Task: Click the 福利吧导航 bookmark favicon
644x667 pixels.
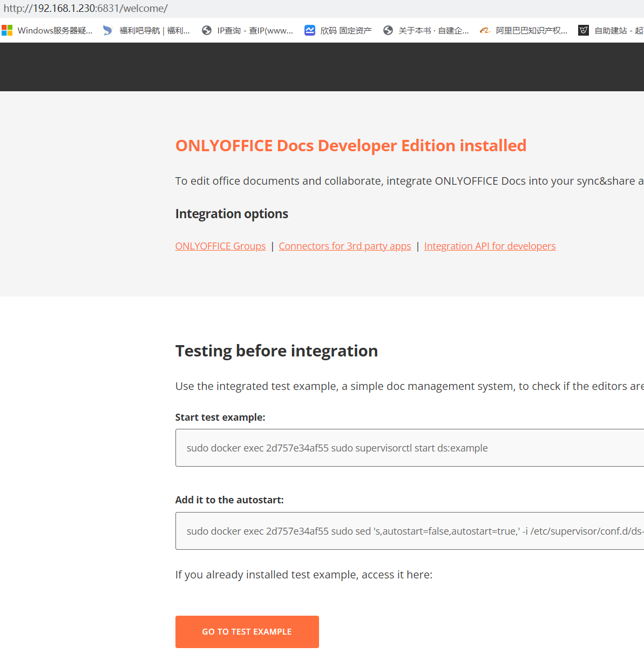Action: (x=108, y=30)
